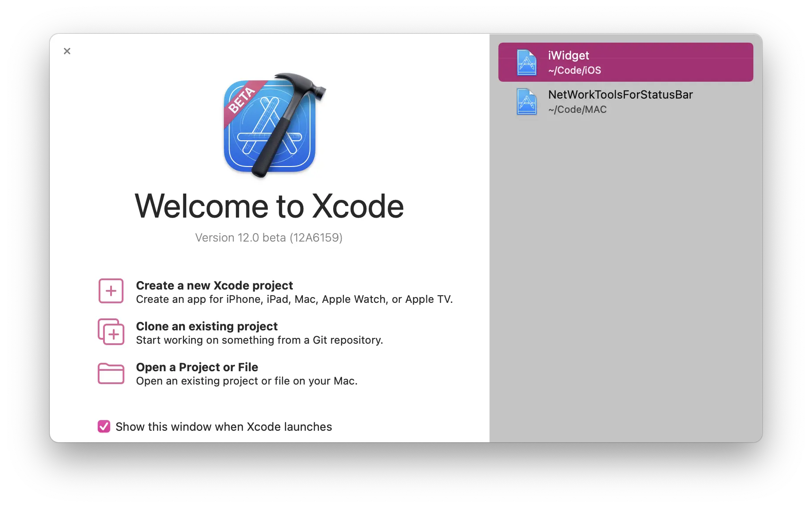
Task: Click the iWidget project file icon
Action: [527, 62]
